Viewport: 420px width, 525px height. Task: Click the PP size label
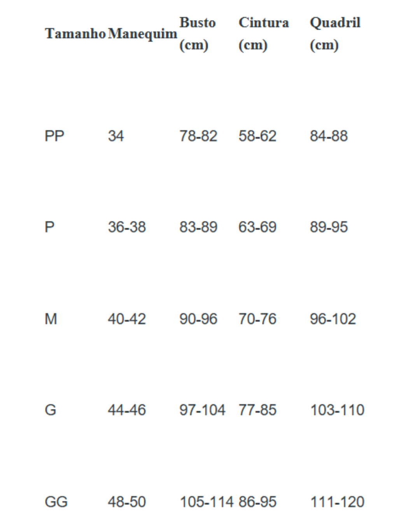click(54, 136)
